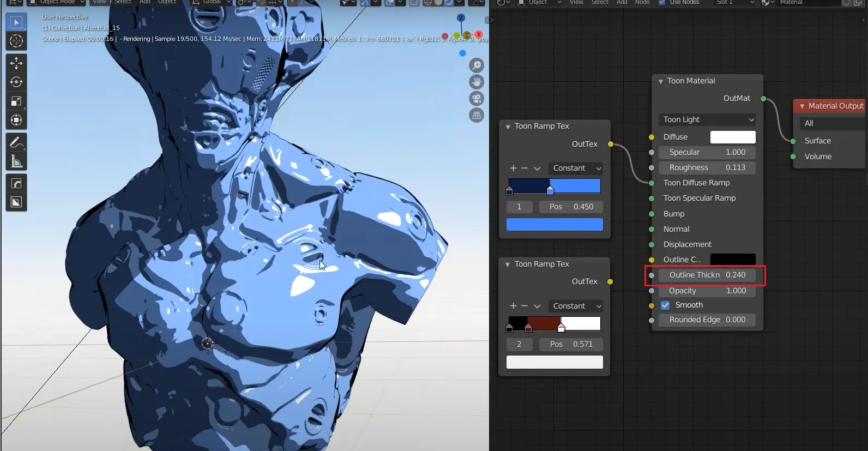Image resolution: width=868 pixels, height=451 pixels.
Task: Select the Move tool in left toolbar
Action: click(x=16, y=63)
